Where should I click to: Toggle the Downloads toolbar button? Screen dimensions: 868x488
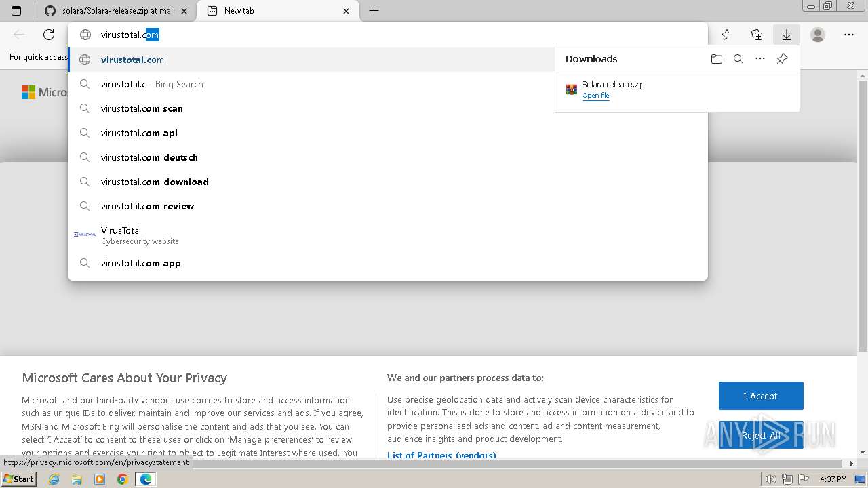pos(787,35)
